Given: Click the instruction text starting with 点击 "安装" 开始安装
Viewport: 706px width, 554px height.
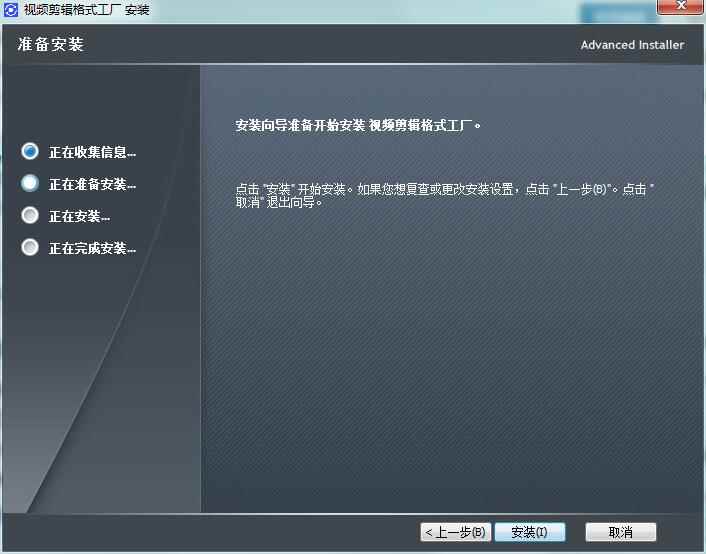Looking at the screenshot, I should click(x=445, y=195).
